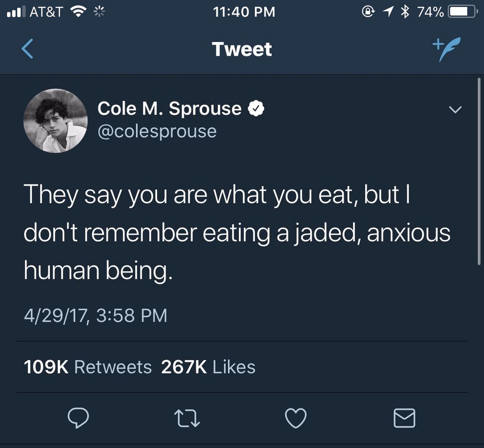This screenshot has width=484, height=448.
Task: Retweet this tweet using the arrows icon
Action: tap(187, 418)
